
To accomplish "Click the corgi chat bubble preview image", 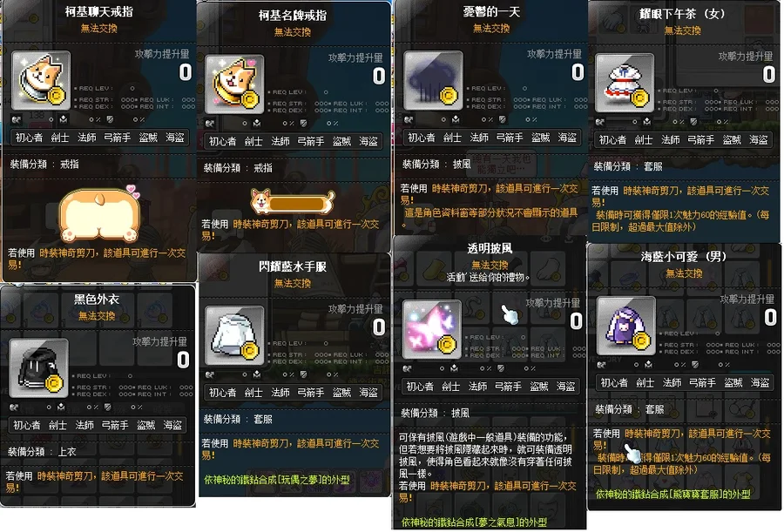I will [x=99, y=213].
